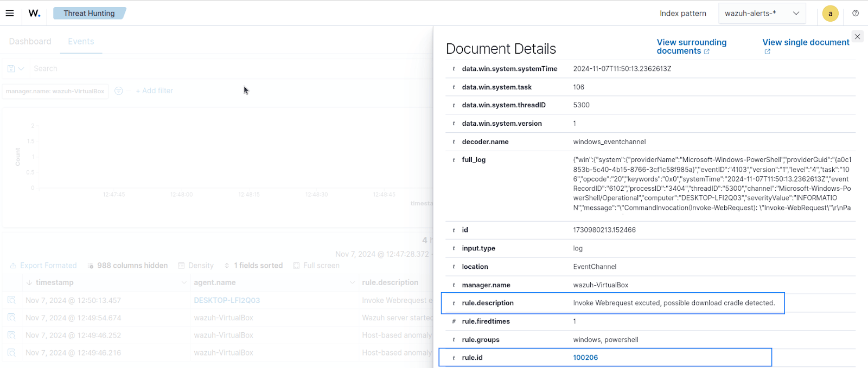868x368 pixels.
Task: Open the help icon in header
Action: pos(856,13)
